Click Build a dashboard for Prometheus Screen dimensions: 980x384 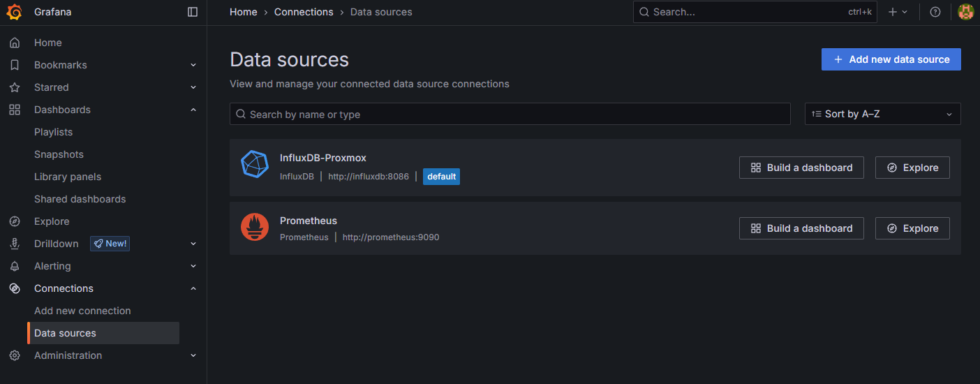801,228
